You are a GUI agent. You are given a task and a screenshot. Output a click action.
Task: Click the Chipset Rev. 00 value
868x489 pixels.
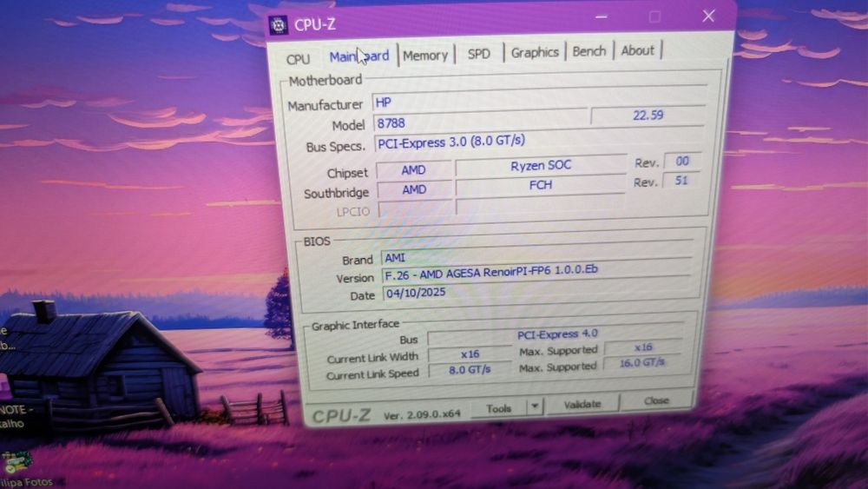pyautogui.click(x=682, y=161)
